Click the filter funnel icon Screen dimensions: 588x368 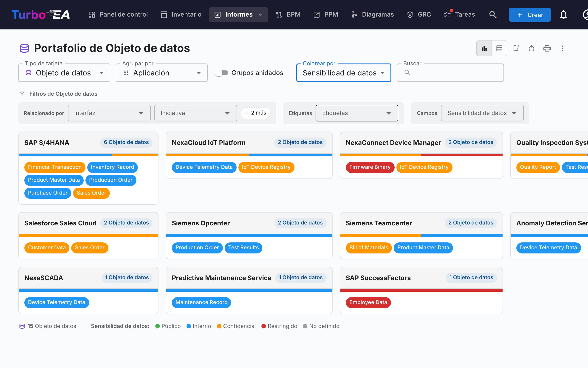tap(22, 94)
